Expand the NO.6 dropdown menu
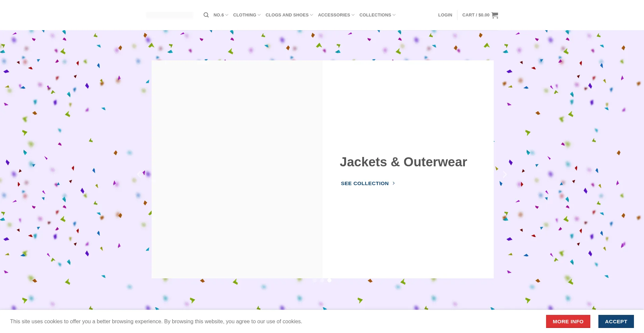The image size is (644, 333). click(x=221, y=15)
